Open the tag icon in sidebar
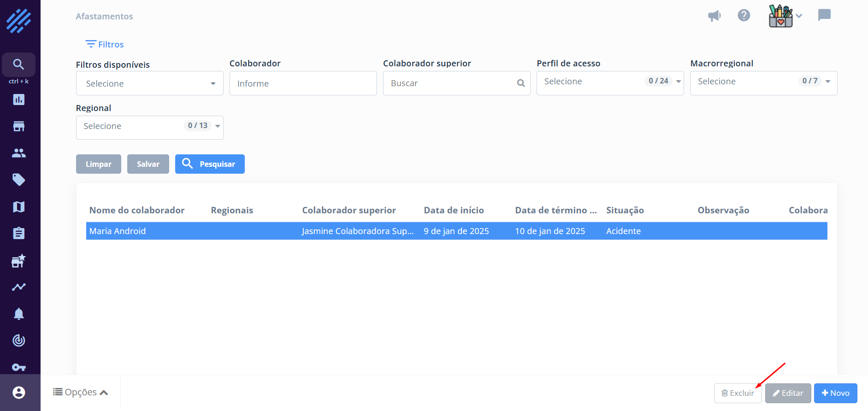 (19, 180)
